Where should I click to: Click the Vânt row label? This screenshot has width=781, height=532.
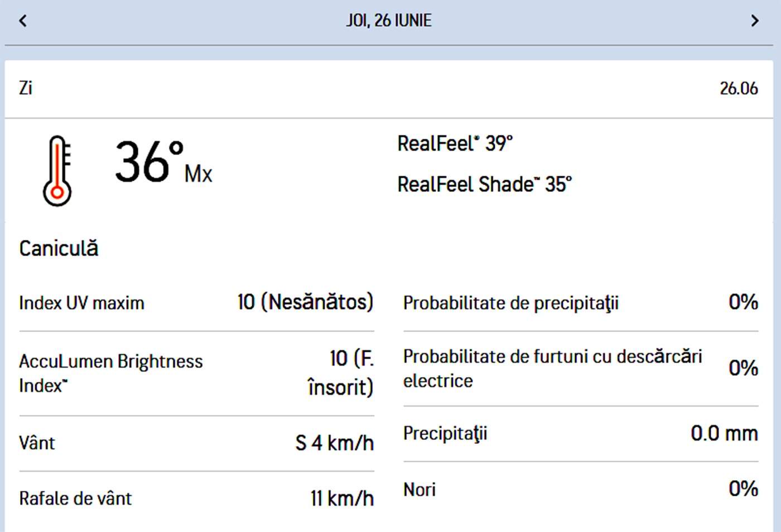tap(37, 443)
